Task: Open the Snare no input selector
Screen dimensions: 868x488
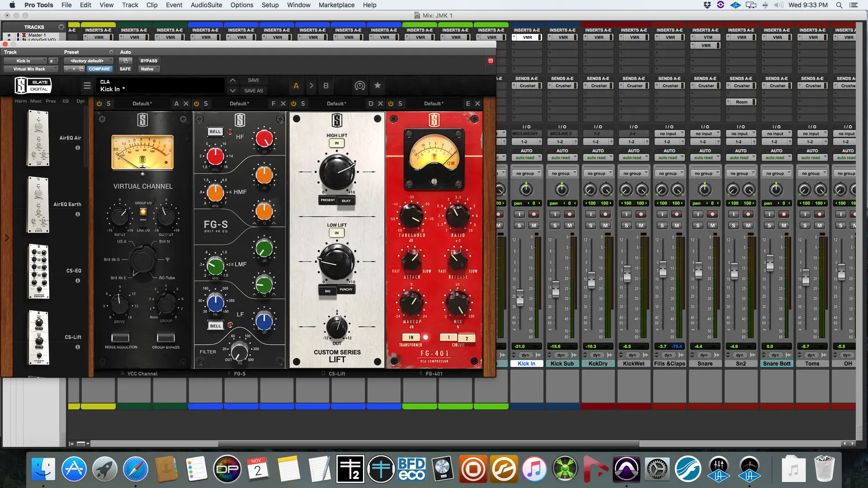Action: click(x=705, y=134)
